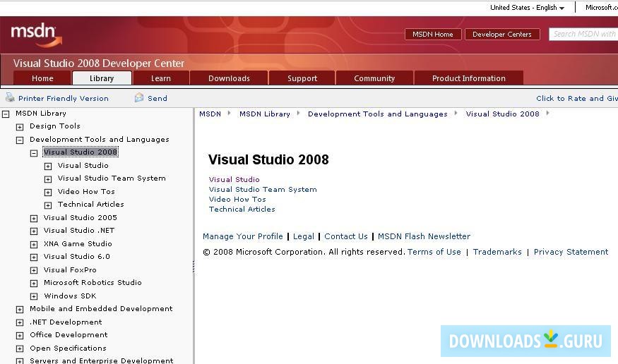The height and width of the screenshot is (364, 618).
Task: Click Manage Your Profile link
Action: pos(243,236)
